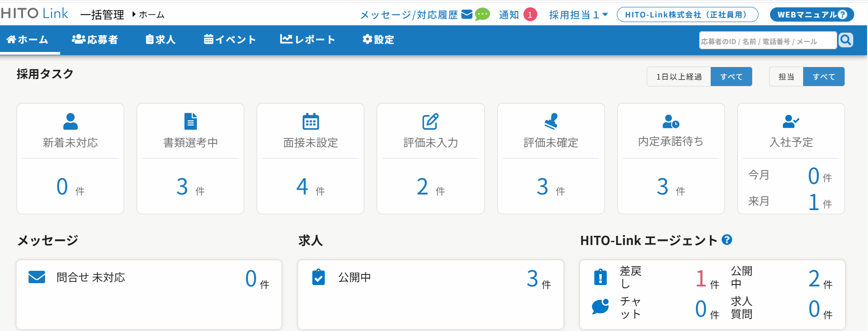
Task: Click the 差戻し label in agent panel
Action: click(631, 277)
